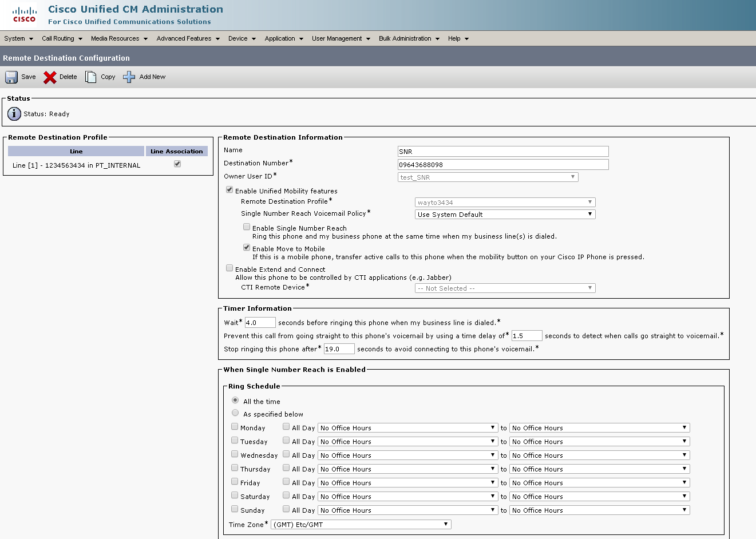This screenshot has width=756, height=539.
Task: Open the Advanced Features menu
Action: tap(188, 38)
